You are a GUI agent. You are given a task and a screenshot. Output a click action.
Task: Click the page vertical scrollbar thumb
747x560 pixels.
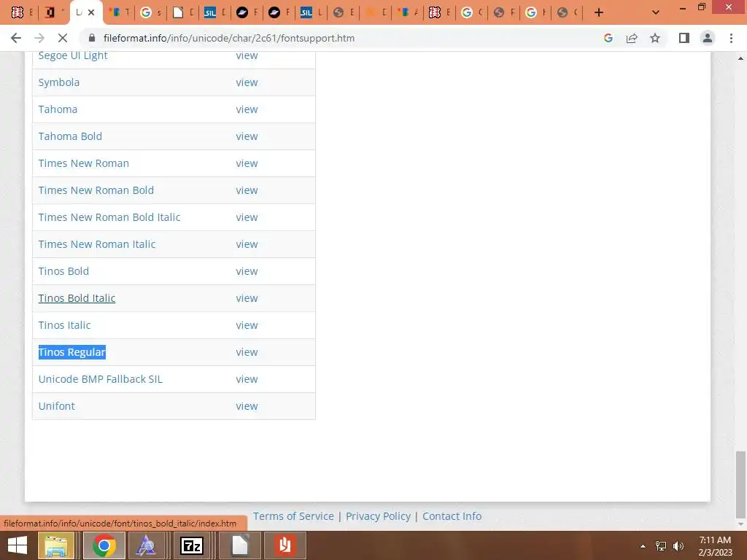pyautogui.click(x=740, y=484)
